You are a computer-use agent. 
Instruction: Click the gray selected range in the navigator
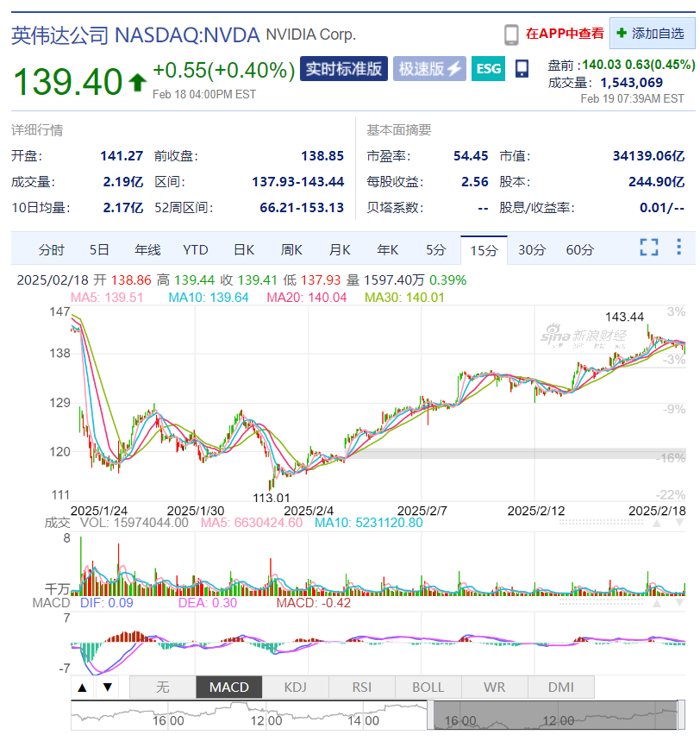[555, 715]
